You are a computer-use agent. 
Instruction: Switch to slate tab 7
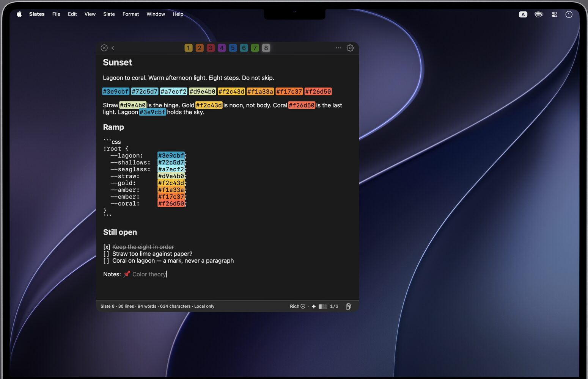(x=255, y=48)
